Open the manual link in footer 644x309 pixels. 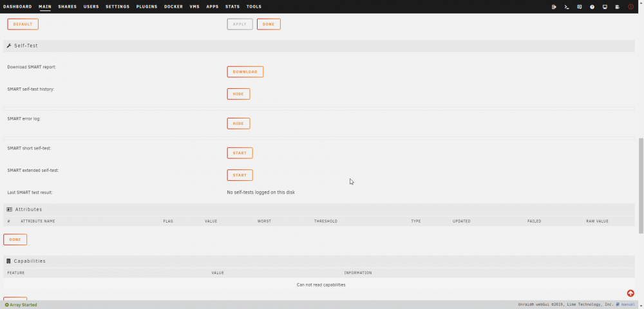(628, 304)
